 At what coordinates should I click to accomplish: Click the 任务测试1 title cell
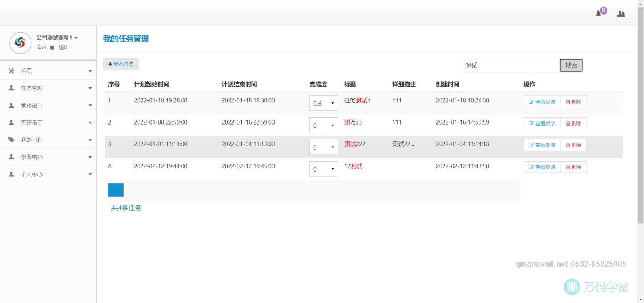coord(357,100)
